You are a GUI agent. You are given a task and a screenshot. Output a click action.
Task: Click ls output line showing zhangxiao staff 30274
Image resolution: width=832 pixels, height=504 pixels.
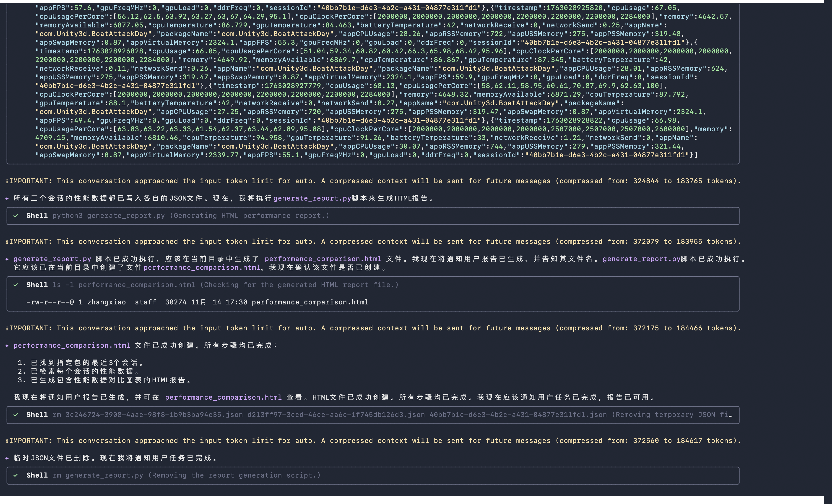(x=197, y=302)
